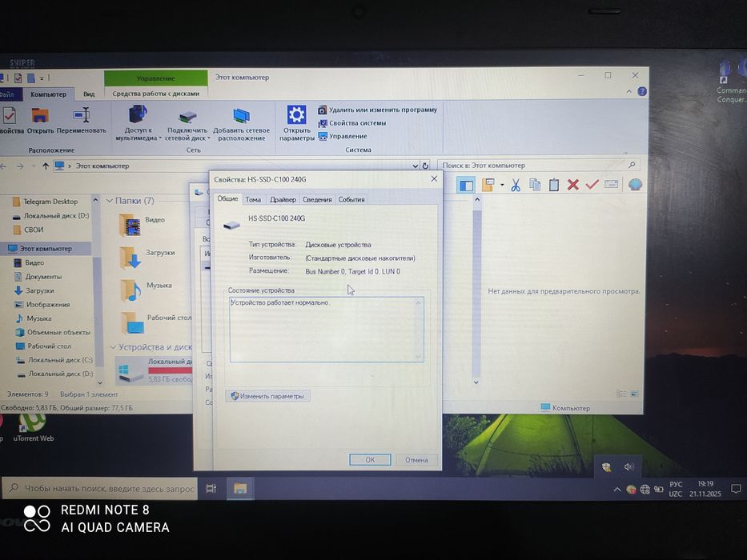
Task: Open Свойства системы in ribbon
Action: coord(352,123)
